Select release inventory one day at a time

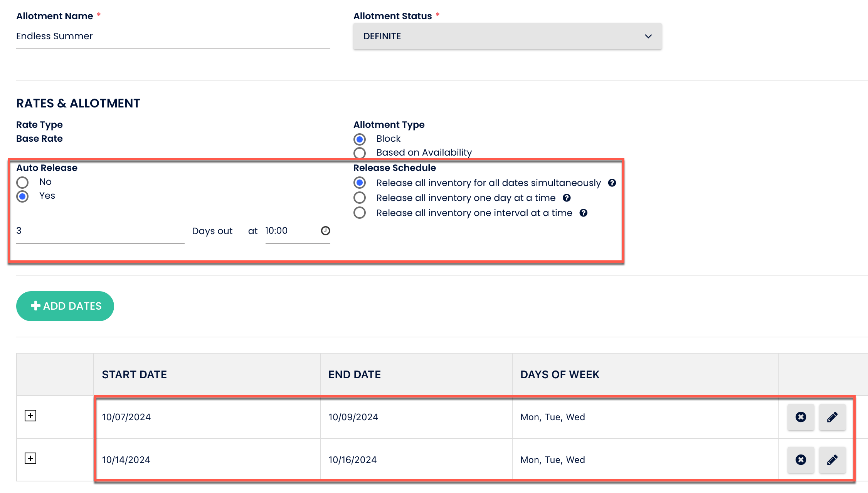[x=359, y=198]
